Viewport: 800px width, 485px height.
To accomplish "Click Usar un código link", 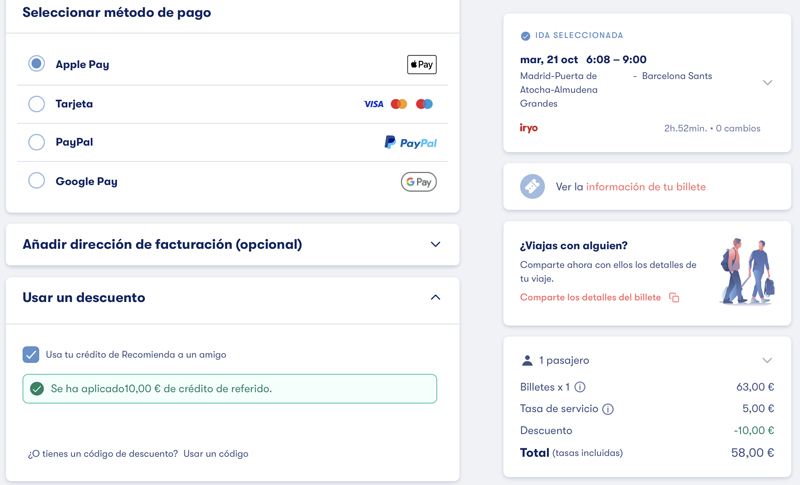I will tap(216, 453).
